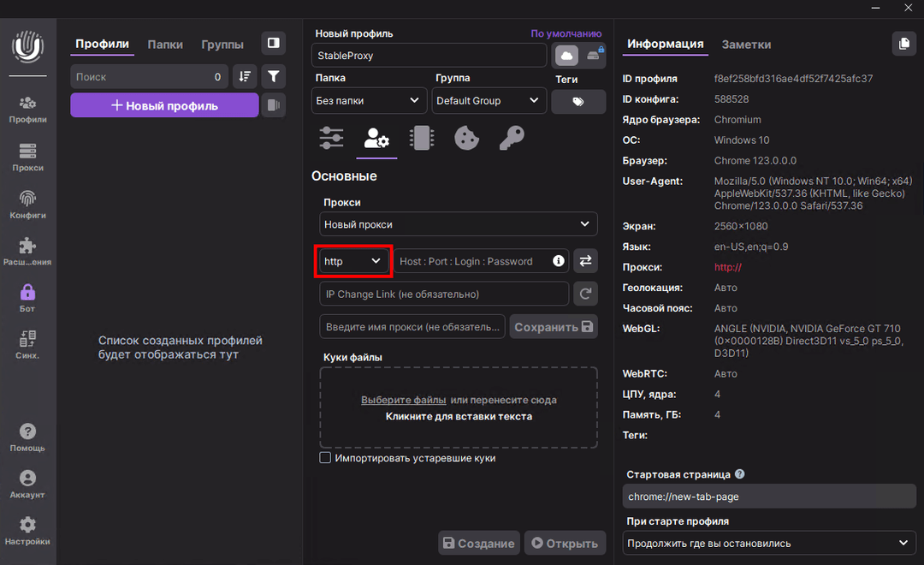Select the passwords tab with key icon
This screenshot has width=924, height=565.
pos(511,138)
